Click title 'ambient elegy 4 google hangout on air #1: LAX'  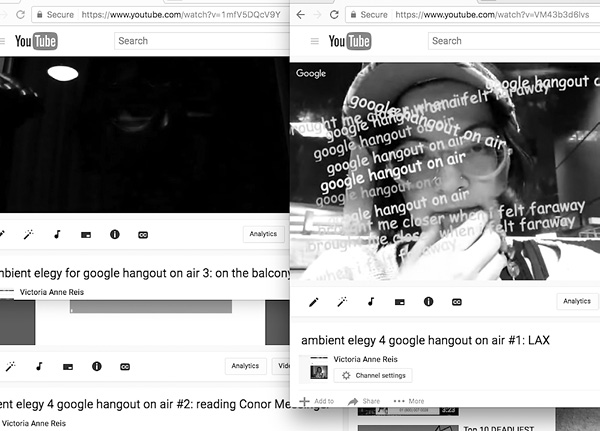point(425,340)
